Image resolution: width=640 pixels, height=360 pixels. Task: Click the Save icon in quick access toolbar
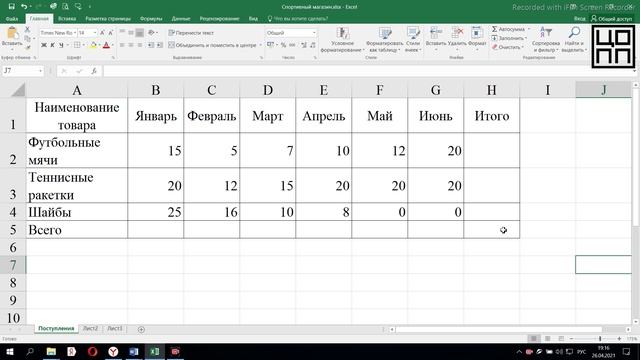click(x=11, y=7)
